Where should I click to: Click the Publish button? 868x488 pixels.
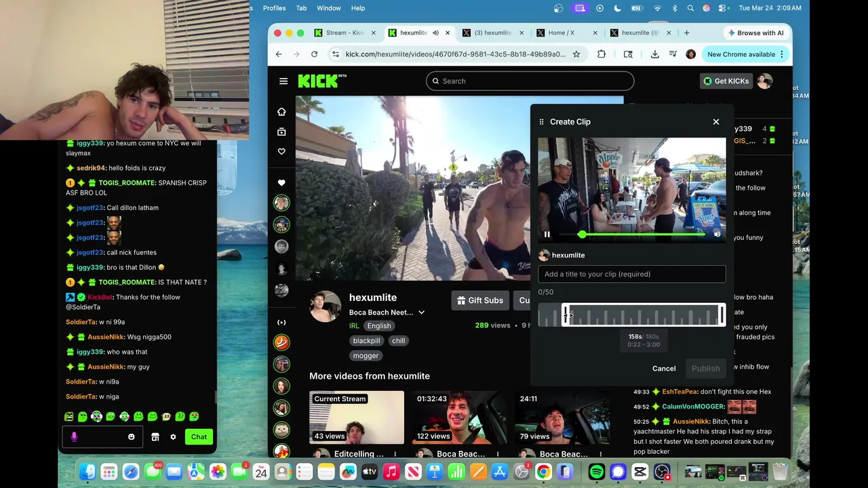tap(705, 368)
